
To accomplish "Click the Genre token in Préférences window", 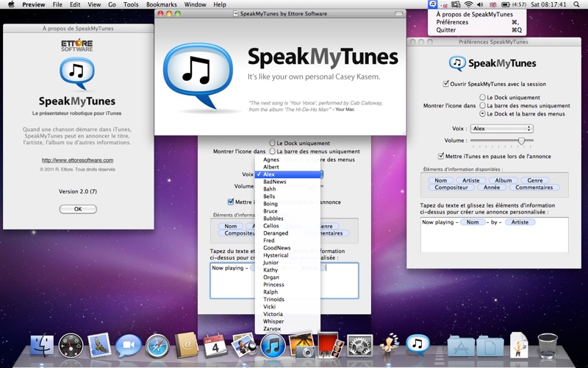I will coord(535,180).
